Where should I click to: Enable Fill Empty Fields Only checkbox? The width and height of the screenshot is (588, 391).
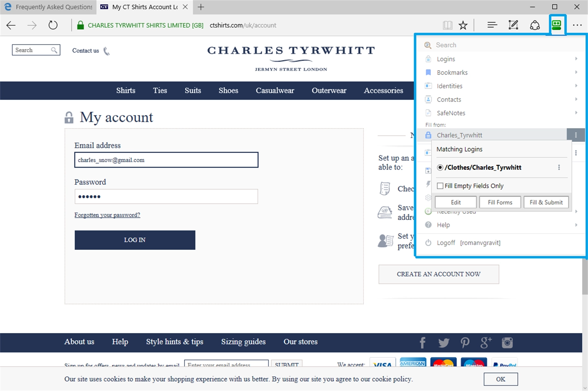coord(440,186)
